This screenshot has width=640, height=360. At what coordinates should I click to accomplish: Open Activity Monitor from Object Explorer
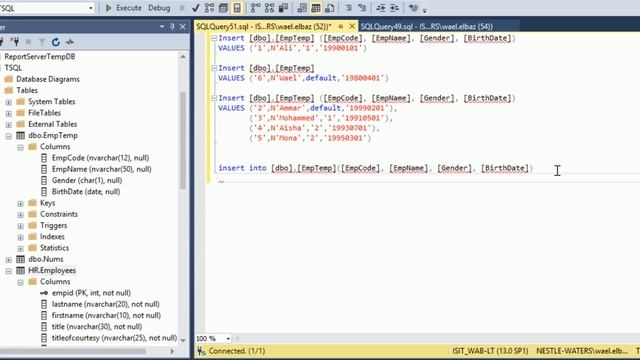tap(70, 42)
